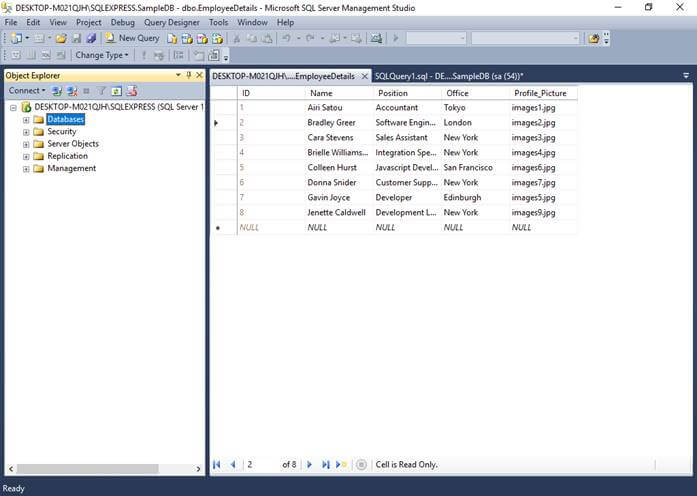Click the Add Table icon
Screen dimensions: 697x496
point(199,55)
